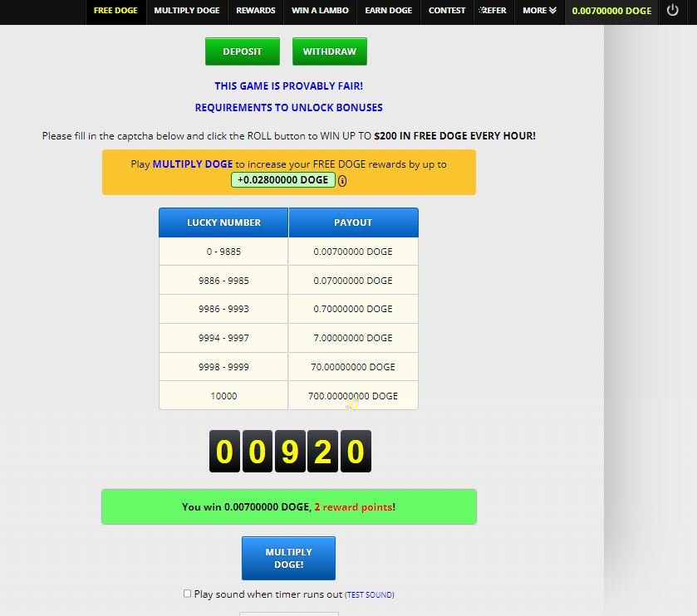Enable play sound when timer runs out
The width and height of the screenshot is (697, 616).
point(188,594)
